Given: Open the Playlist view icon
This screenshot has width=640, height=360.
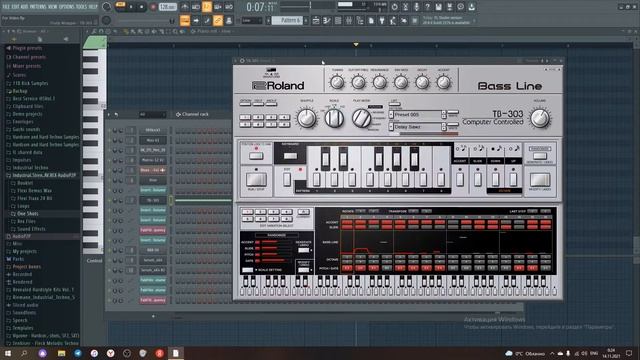Looking at the screenshot, I should [316, 20].
